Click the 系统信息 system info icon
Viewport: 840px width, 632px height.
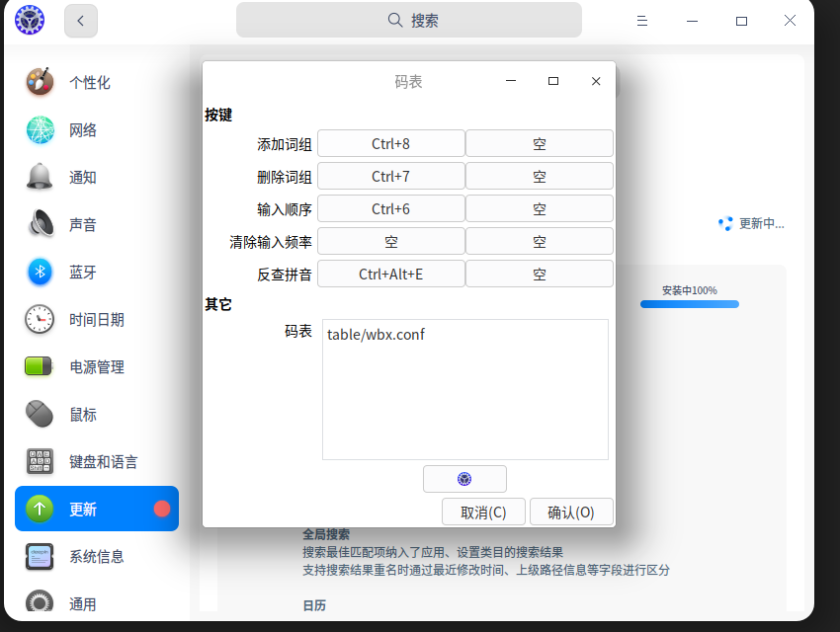click(x=39, y=557)
